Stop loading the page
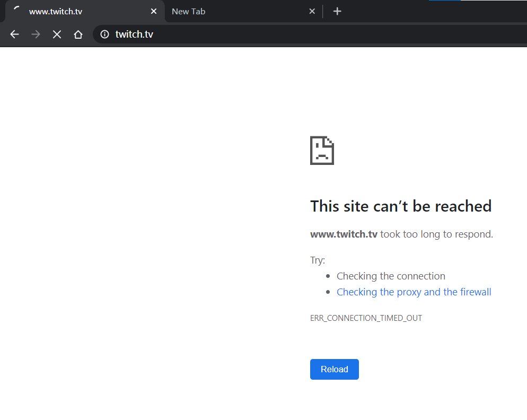The height and width of the screenshot is (420, 527). click(57, 34)
